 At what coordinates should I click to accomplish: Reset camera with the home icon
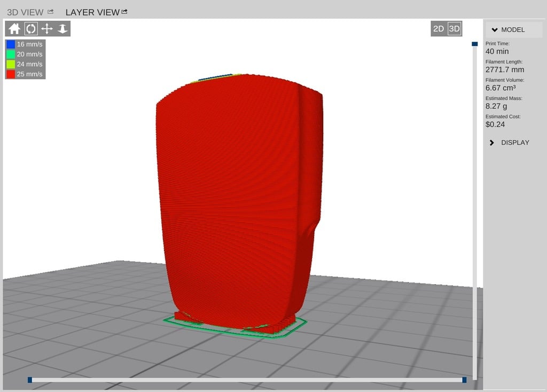click(x=14, y=29)
